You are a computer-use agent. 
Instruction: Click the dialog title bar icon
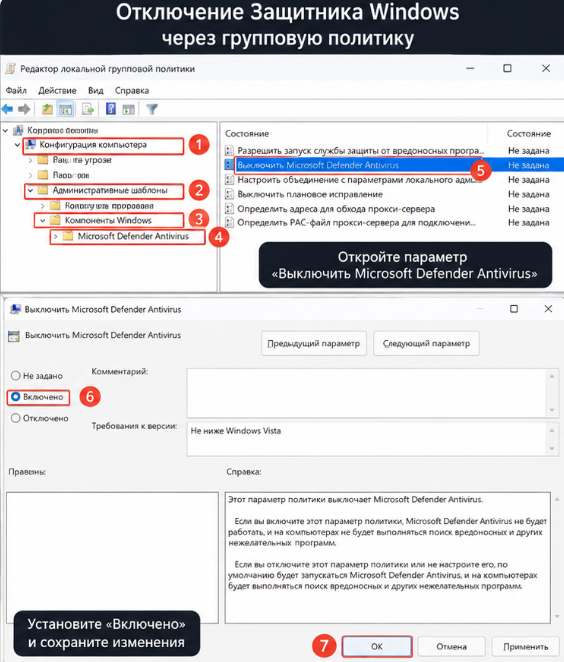[x=16, y=309]
